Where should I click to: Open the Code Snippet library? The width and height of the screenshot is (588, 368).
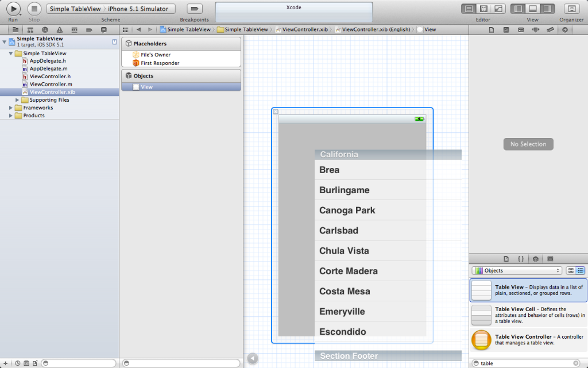point(520,259)
